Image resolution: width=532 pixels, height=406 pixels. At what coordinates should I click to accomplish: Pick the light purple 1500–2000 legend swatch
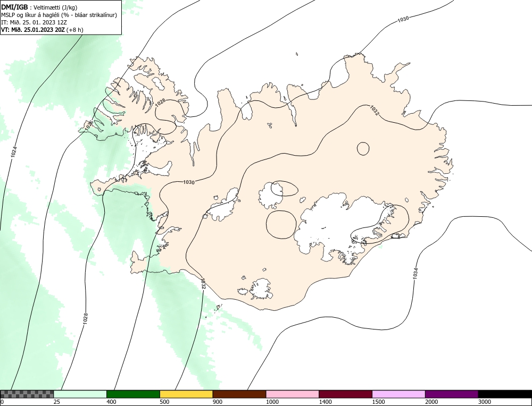click(x=398, y=394)
